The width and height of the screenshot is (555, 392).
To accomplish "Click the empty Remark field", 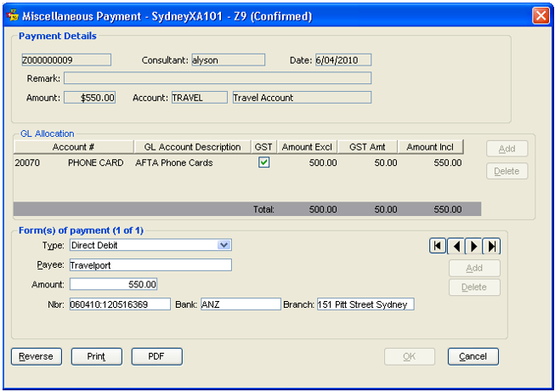I will (218, 78).
